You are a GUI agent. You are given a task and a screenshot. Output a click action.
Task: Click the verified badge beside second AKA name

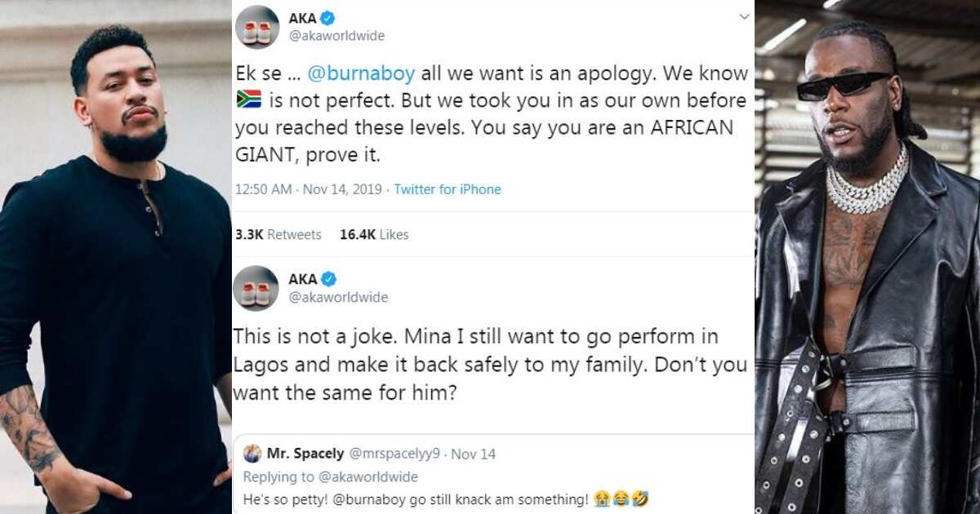pyautogui.click(x=327, y=279)
